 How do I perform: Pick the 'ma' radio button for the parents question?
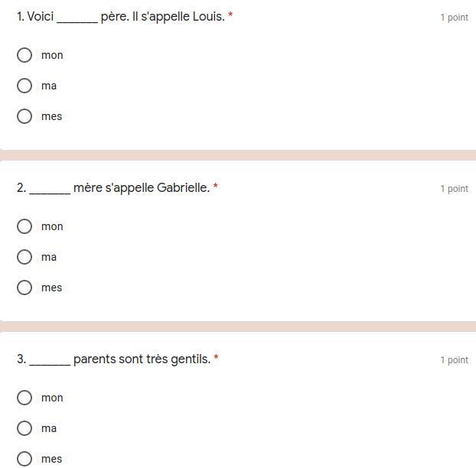pos(24,428)
